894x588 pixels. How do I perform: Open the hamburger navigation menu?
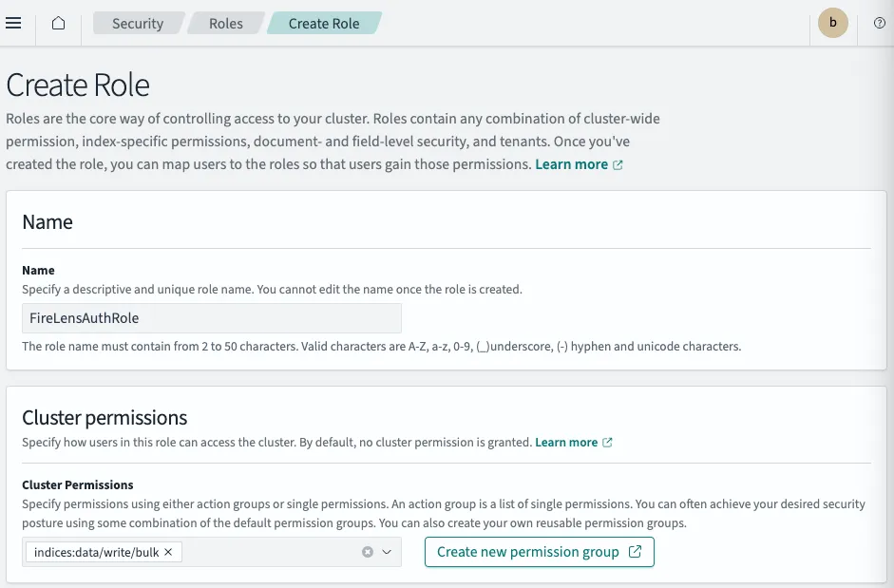(13, 23)
